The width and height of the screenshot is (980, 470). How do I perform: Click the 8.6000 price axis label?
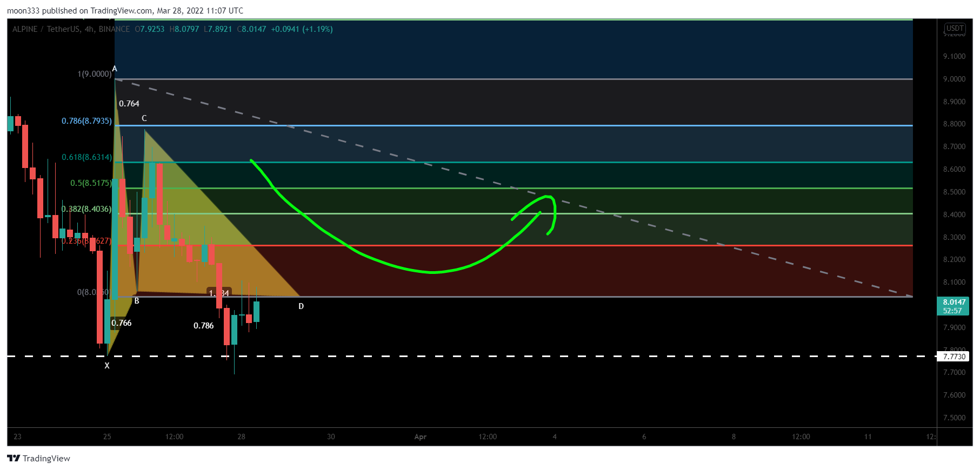pos(954,169)
